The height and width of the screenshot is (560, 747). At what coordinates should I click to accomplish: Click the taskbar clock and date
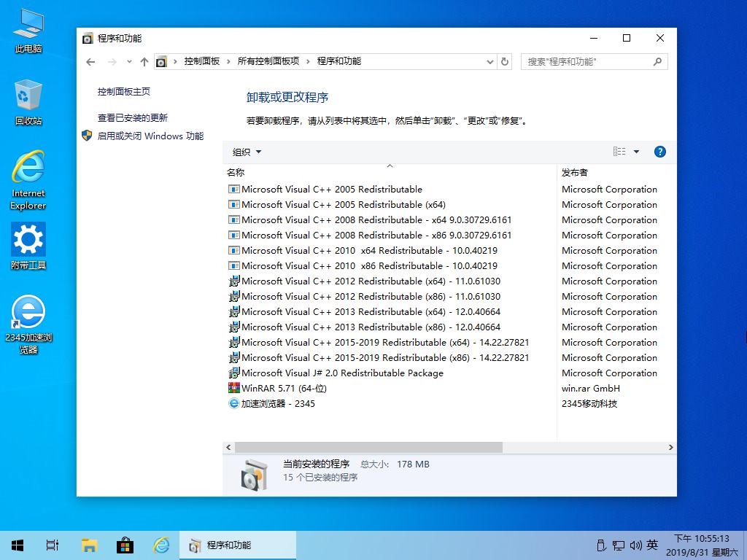[x=702, y=545]
